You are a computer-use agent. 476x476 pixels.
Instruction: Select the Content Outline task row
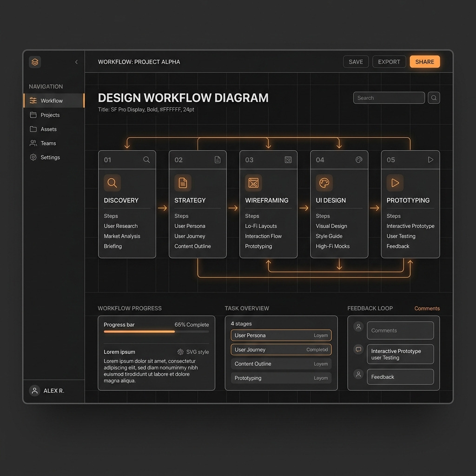coord(281,364)
